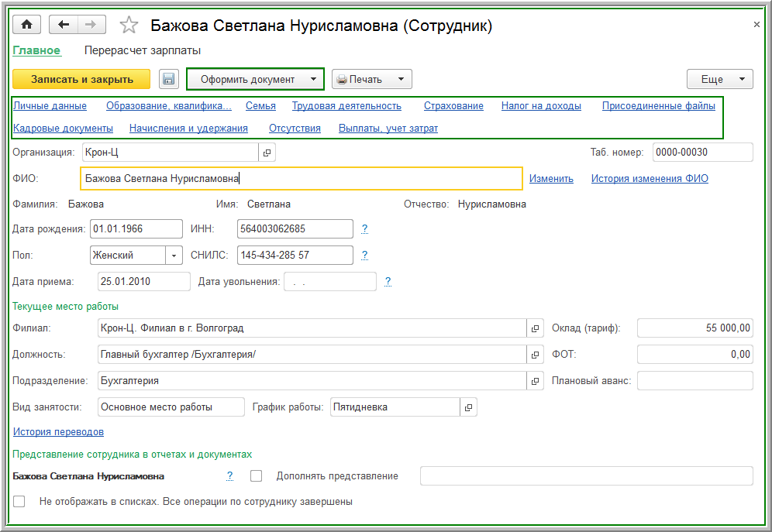Open the Подразделение field lookup icon
The width and height of the screenshot is (772, 532).
(x=535, y=381)
